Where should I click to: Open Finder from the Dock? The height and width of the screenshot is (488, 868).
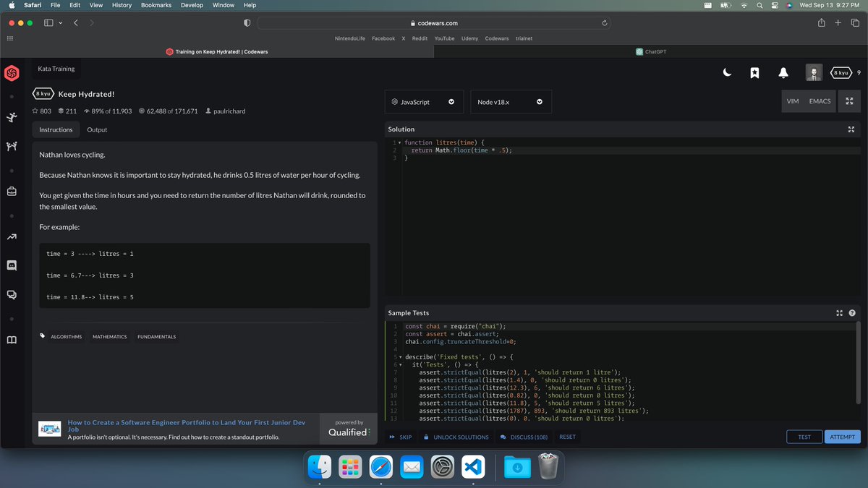[x=319, y=468]
